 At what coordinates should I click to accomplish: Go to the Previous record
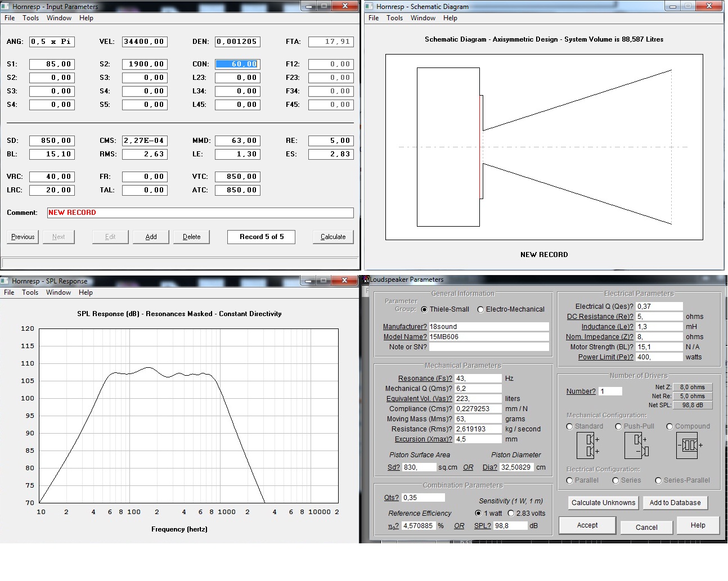23,237
